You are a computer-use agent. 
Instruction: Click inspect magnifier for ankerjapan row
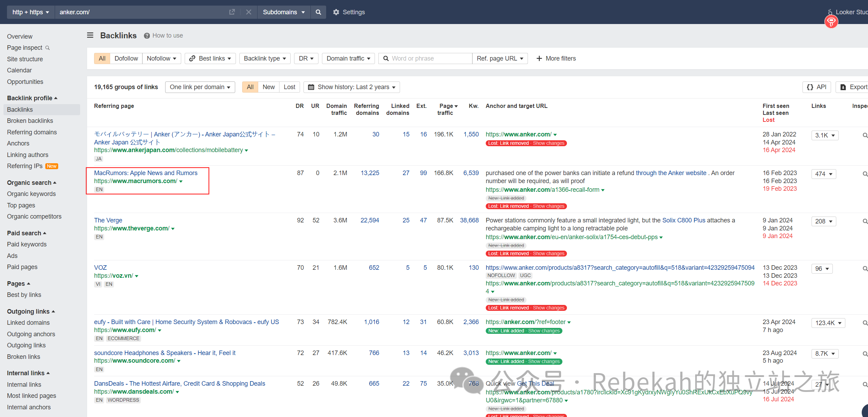coord(865,135)
